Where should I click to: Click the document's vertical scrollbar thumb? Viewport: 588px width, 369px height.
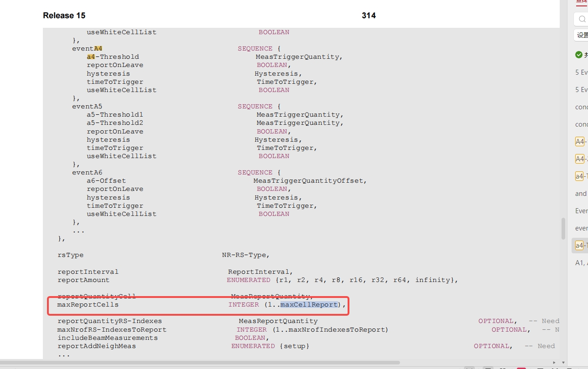(563, 228)
